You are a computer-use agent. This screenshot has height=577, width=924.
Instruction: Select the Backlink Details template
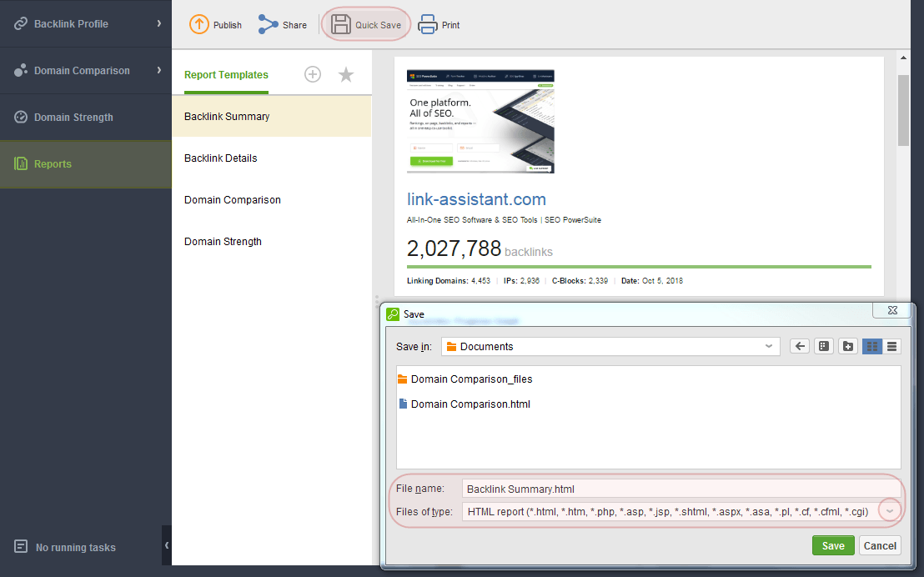click(272, 158)
